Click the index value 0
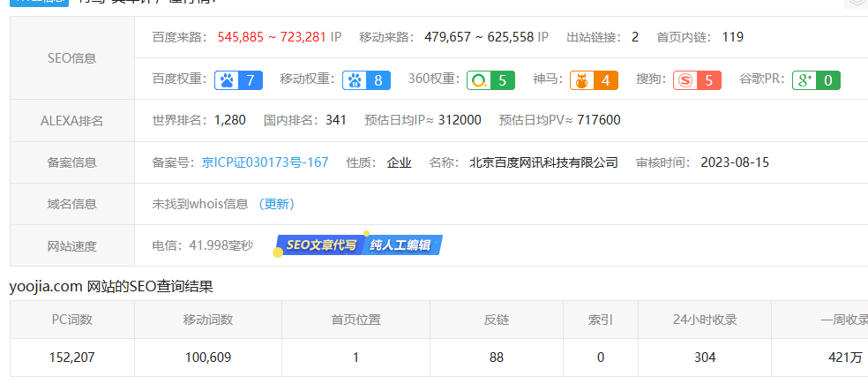Viewport: 868px width, 384px height. point(601,358)
